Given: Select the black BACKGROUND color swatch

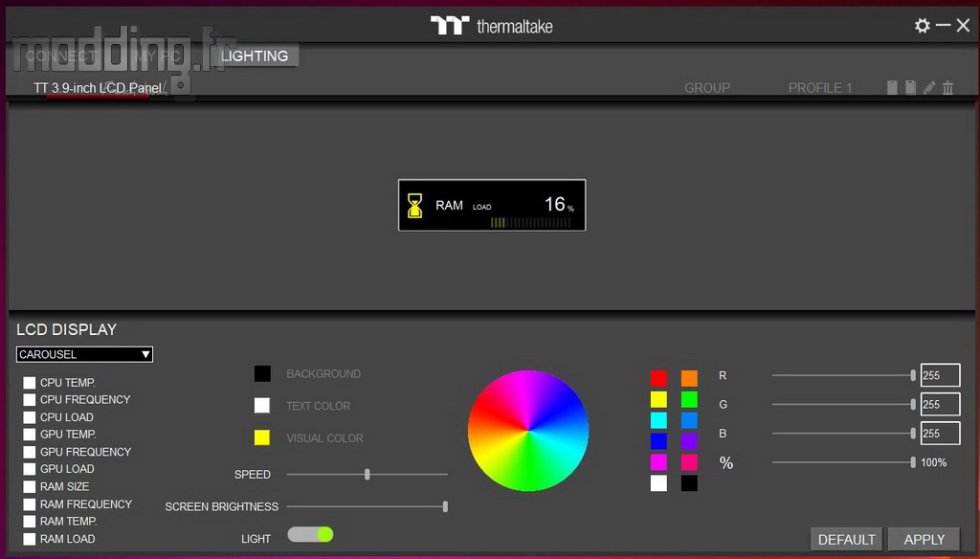Looking at the screenshot, I should coord(262,374).
